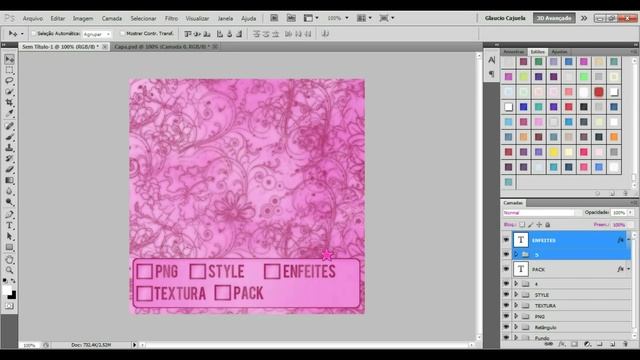Select the History Brush tool
The image size is (640, 360).
click(x=9, y=158)
